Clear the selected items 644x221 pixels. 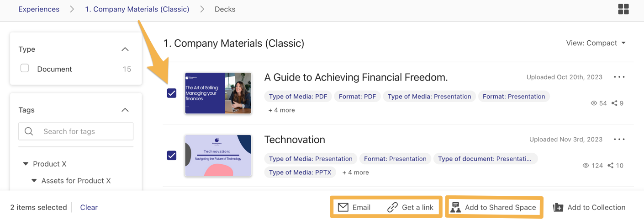(89, 207)
